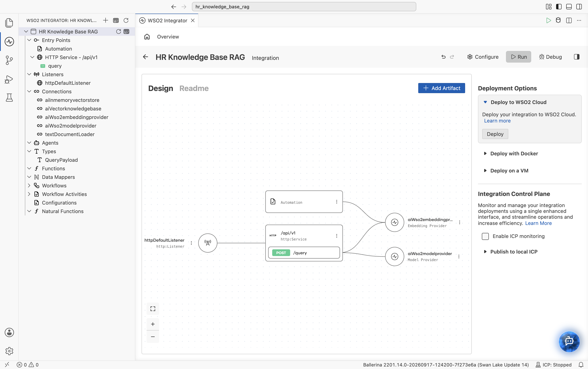Zoom in with the plus diagram control
588x369 pixels.
[153, 324]
